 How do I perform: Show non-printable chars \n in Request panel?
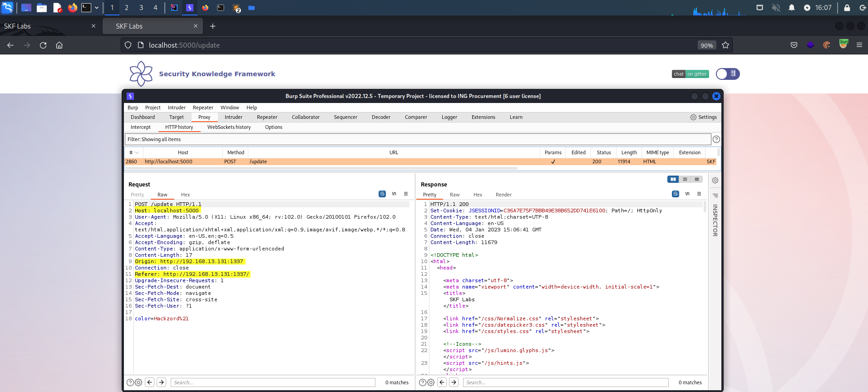(x=394, y=194)
